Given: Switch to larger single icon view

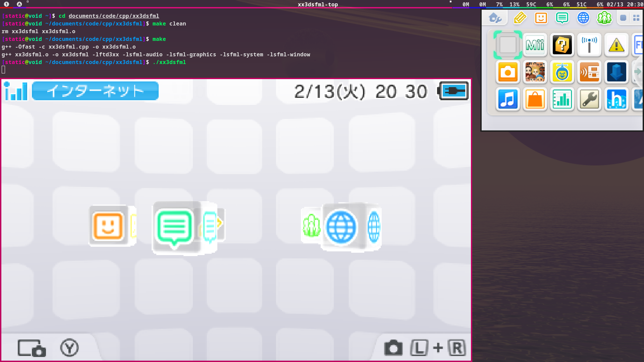Looking at the screenshot, I should pyautogui.click(x=623, y=18).
